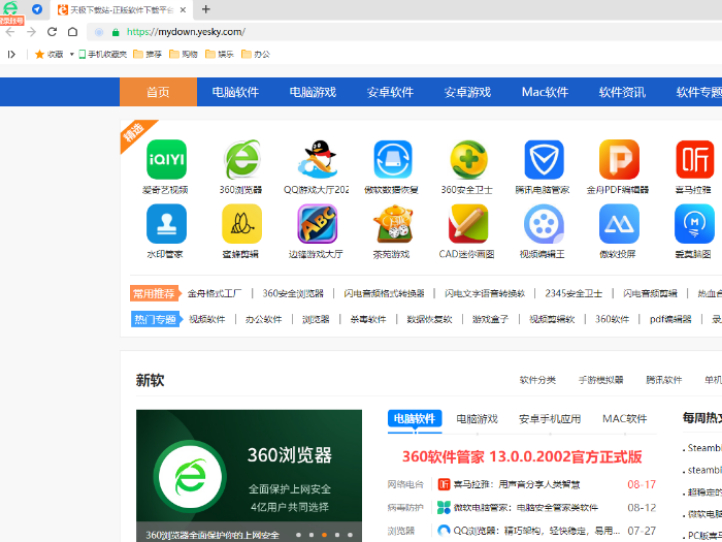Open the 360 browser logo menu

coord(10,8)
